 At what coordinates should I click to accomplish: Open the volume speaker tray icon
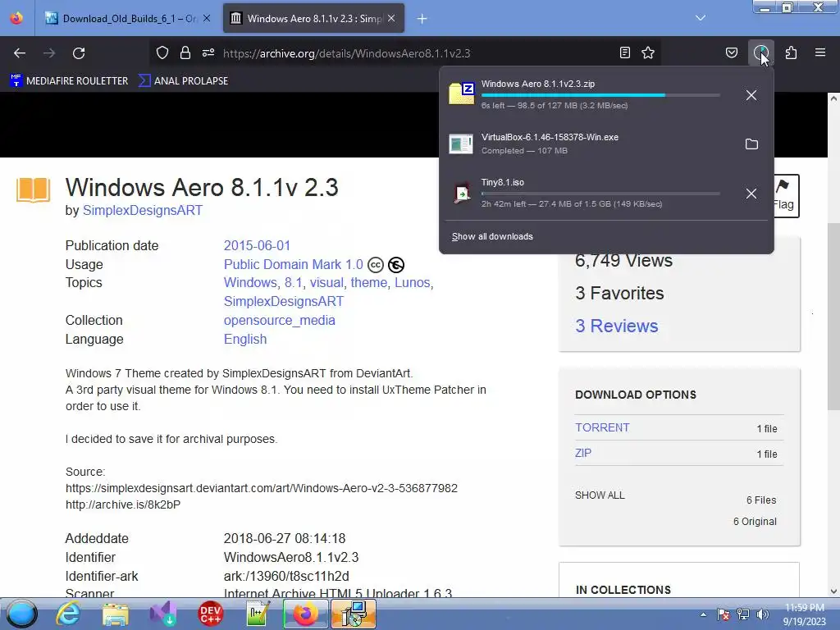762,614
